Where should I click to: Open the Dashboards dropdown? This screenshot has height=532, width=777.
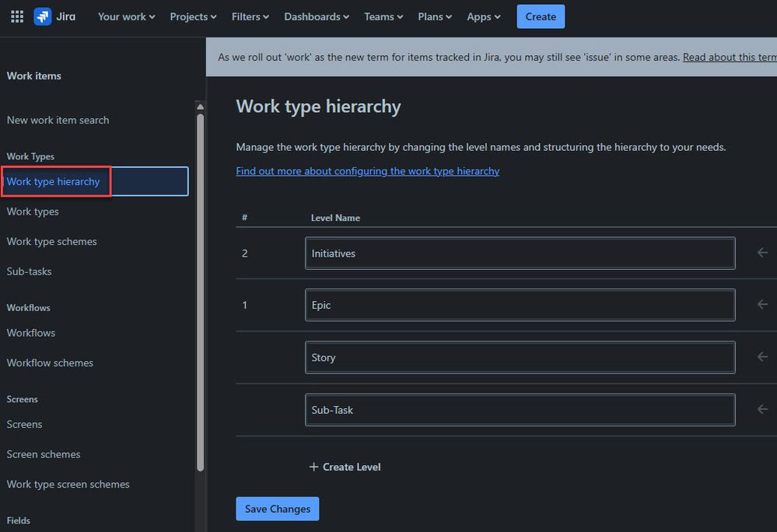coord(317,16)
